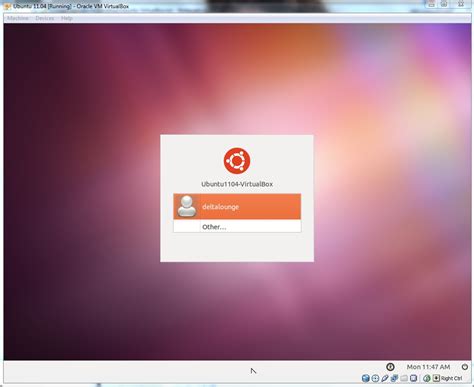Open the Machine menu
The height and width of the screenshot is (387, 474).
(x=18, y=18)
